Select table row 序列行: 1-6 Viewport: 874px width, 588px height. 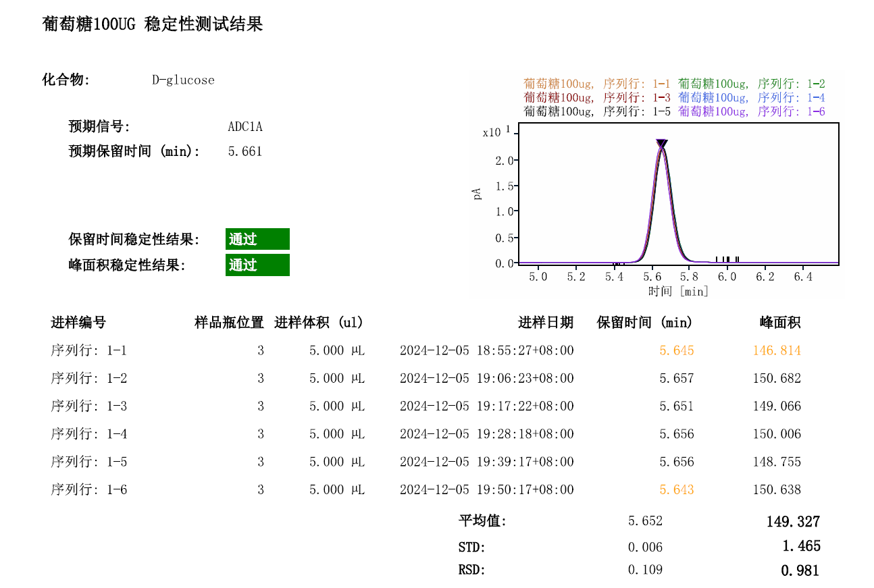click(426, 489)
